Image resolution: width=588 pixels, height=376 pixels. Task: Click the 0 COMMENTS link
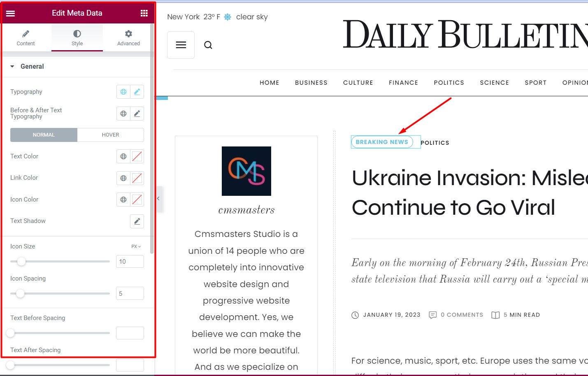(462, 315)
